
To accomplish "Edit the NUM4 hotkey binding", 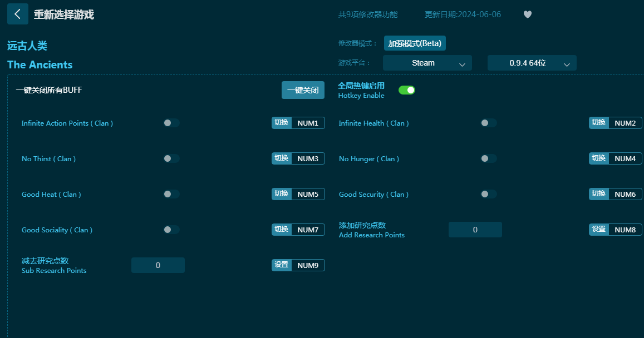I will pos(625,159).
